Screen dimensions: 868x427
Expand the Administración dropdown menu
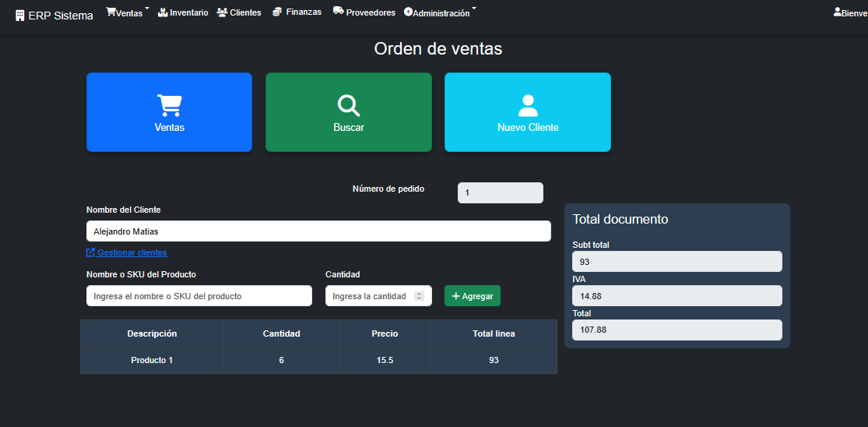click(x=441, y=13)
